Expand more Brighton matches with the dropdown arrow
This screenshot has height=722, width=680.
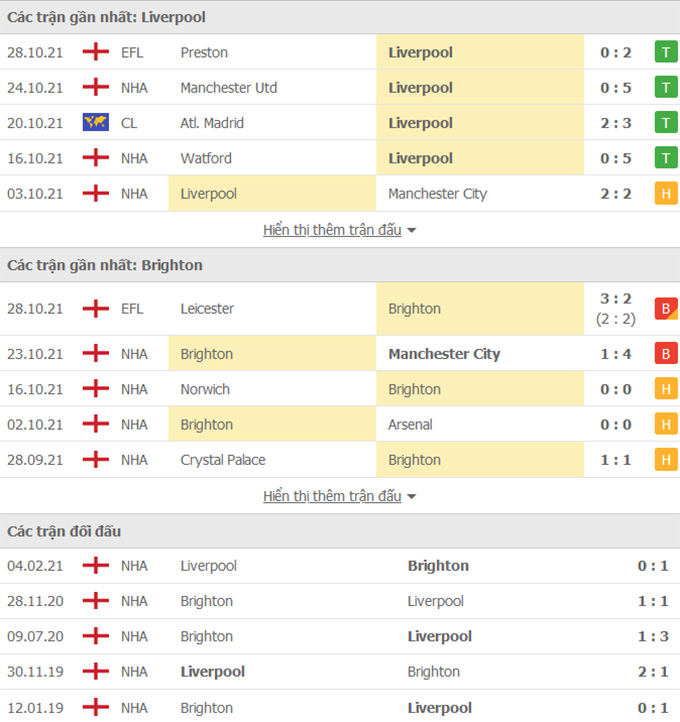coord(412,497)
